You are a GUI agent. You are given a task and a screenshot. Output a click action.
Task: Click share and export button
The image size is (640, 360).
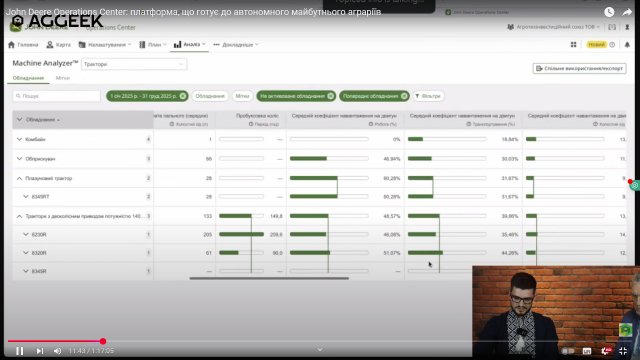pyautogui.click(x=579, y=69)
